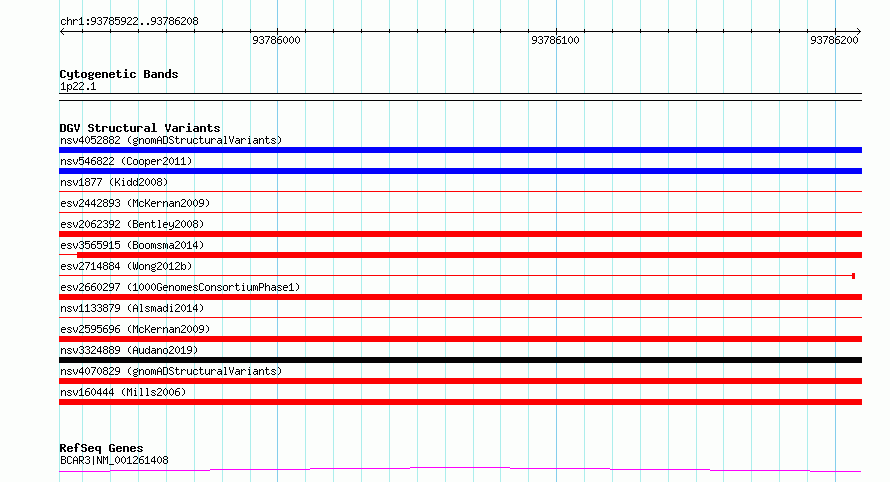
Task: Click the 93786000 ruler position label
Action: (276, 40)
